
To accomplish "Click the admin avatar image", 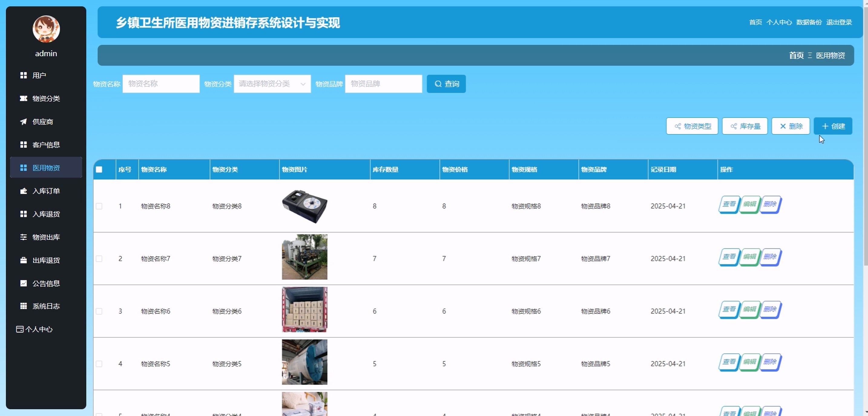I will coord(46,29).
